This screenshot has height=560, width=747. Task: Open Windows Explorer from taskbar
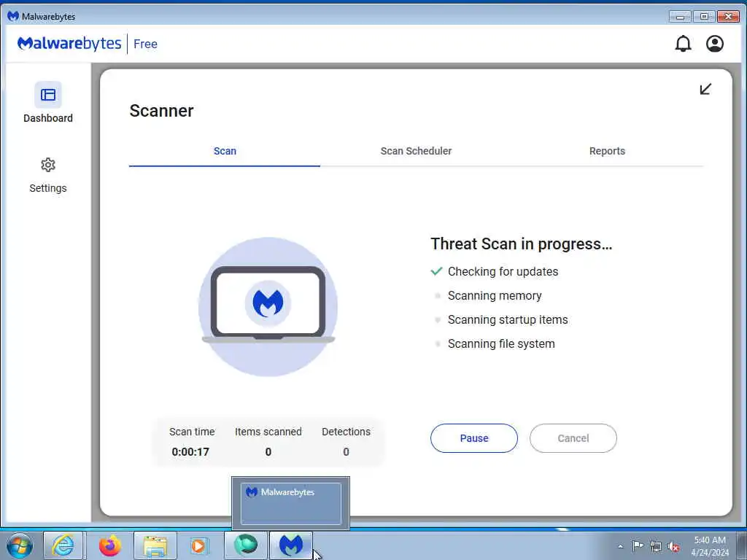155,545
